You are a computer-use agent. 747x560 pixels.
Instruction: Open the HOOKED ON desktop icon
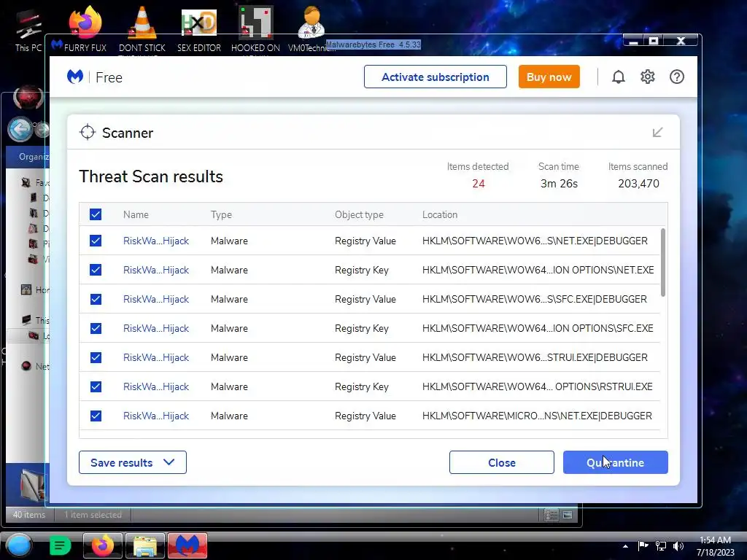pos(255,28)
